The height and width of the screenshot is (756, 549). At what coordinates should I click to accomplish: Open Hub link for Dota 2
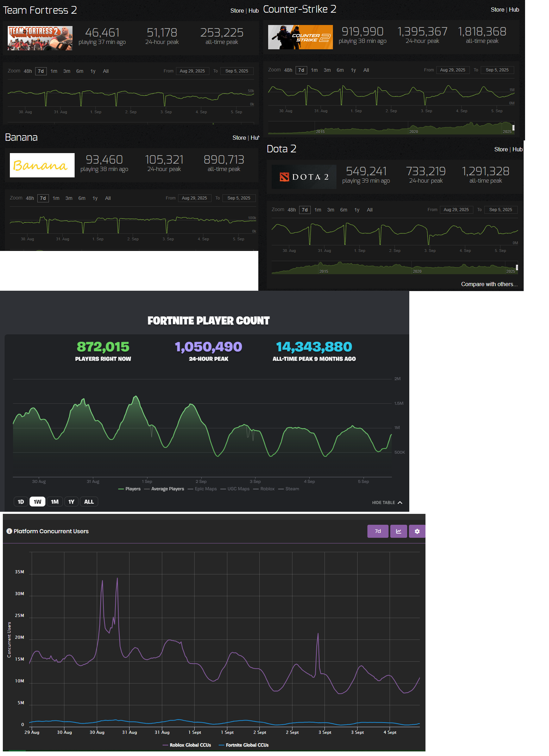(517, 149)
